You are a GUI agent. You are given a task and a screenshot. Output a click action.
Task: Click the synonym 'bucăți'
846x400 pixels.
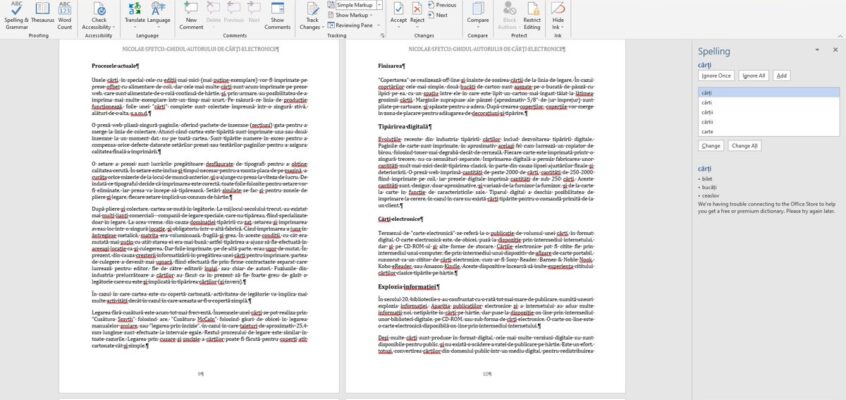(x=709, y=187)
